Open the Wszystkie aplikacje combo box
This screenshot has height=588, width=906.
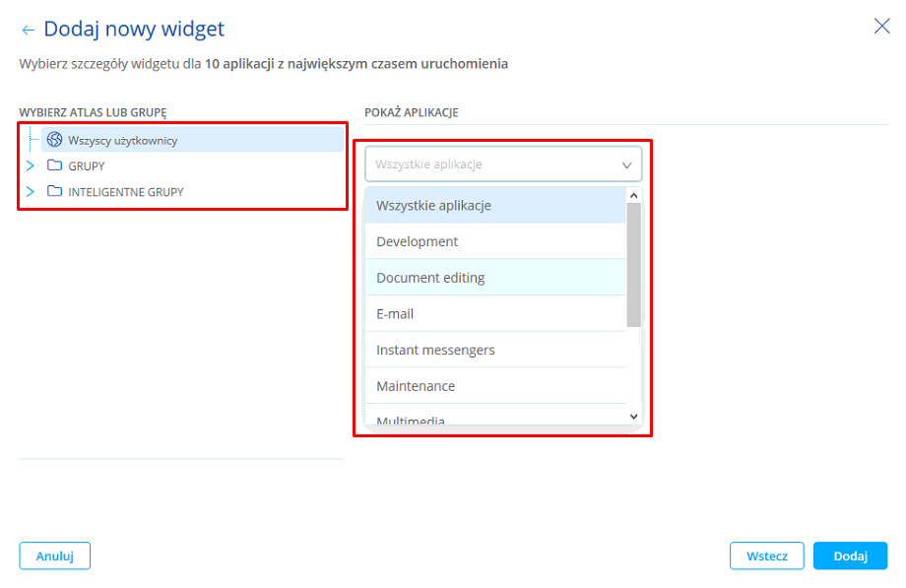pyautogui.click(x=503, y=164)
